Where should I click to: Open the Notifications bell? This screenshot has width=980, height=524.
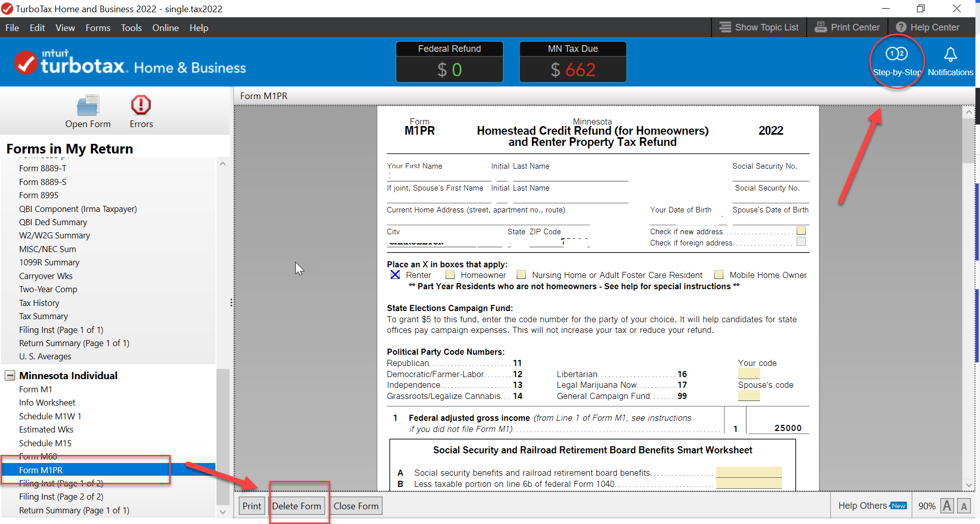[950, 54]
